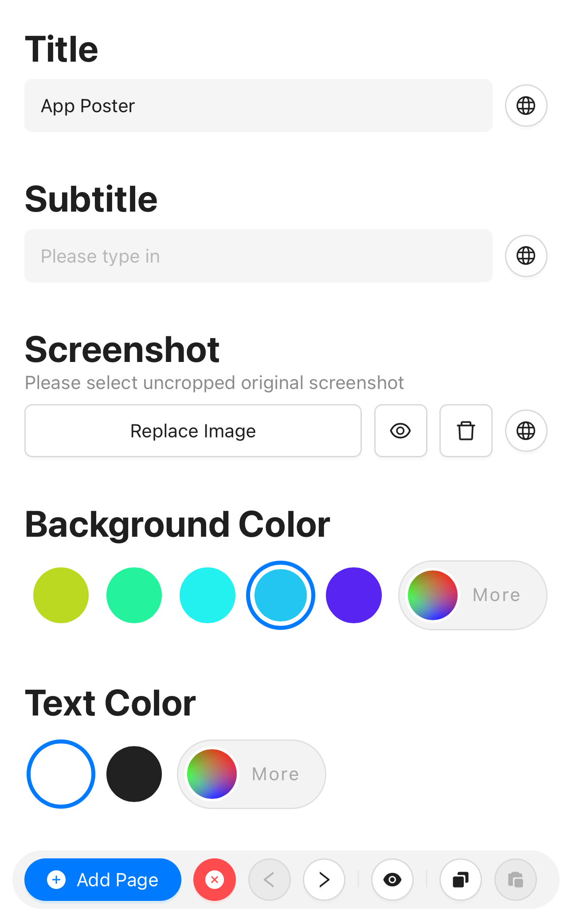Screen dimensions: 572x924
Task: Click the globe icon beside Title field
Action: click(526, 106)
